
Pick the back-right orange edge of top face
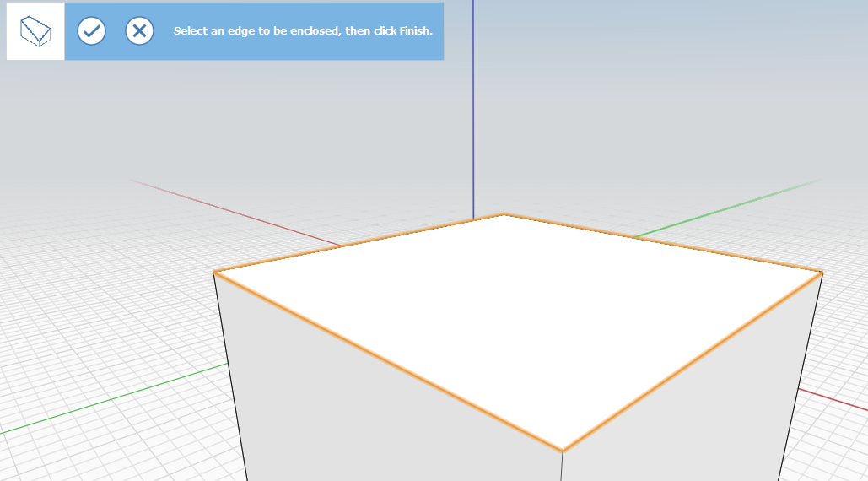pyautogui.click(x=662, y=242)
